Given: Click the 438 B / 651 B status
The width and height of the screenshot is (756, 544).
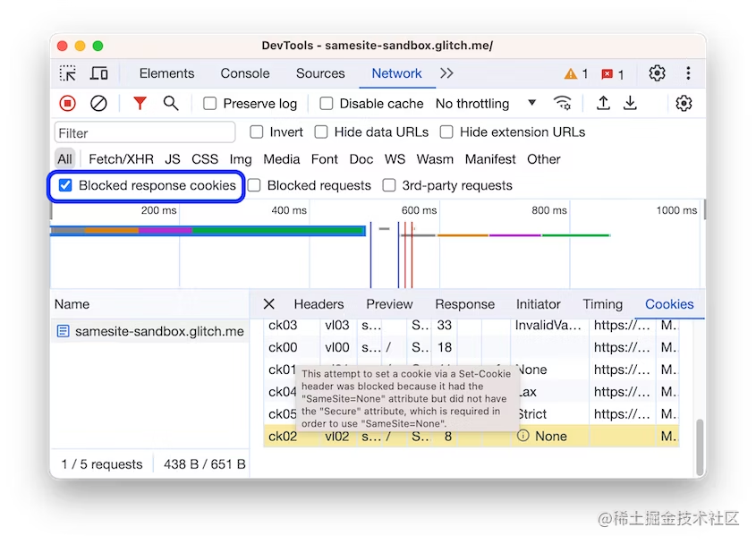Looking at the screenshot, I should pos(204,464).
